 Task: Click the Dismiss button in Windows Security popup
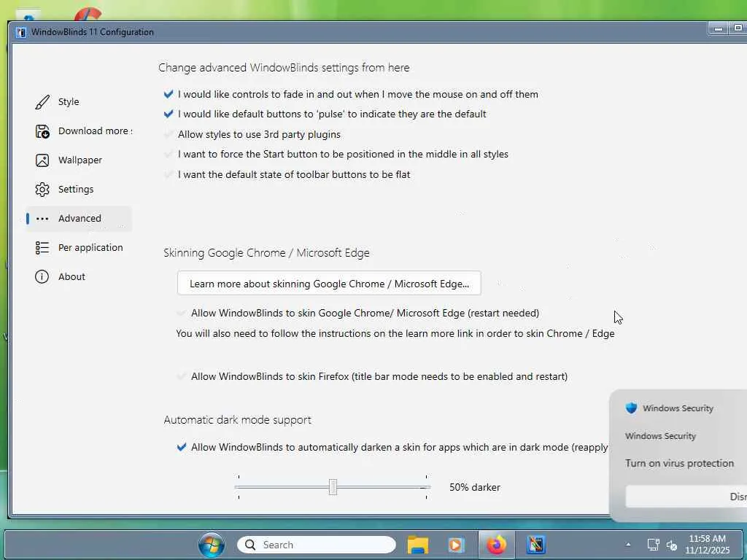point(686,497)
